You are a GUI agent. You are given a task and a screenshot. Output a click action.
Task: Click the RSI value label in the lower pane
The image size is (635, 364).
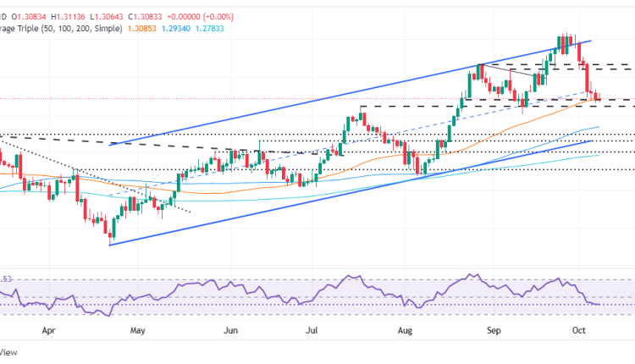tap(7, 279)
